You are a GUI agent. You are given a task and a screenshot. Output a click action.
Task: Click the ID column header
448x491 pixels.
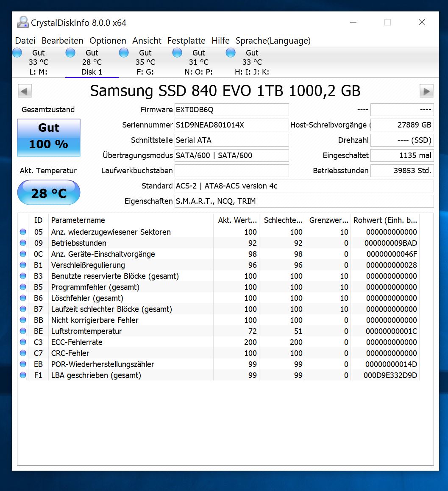pos(38,220)
